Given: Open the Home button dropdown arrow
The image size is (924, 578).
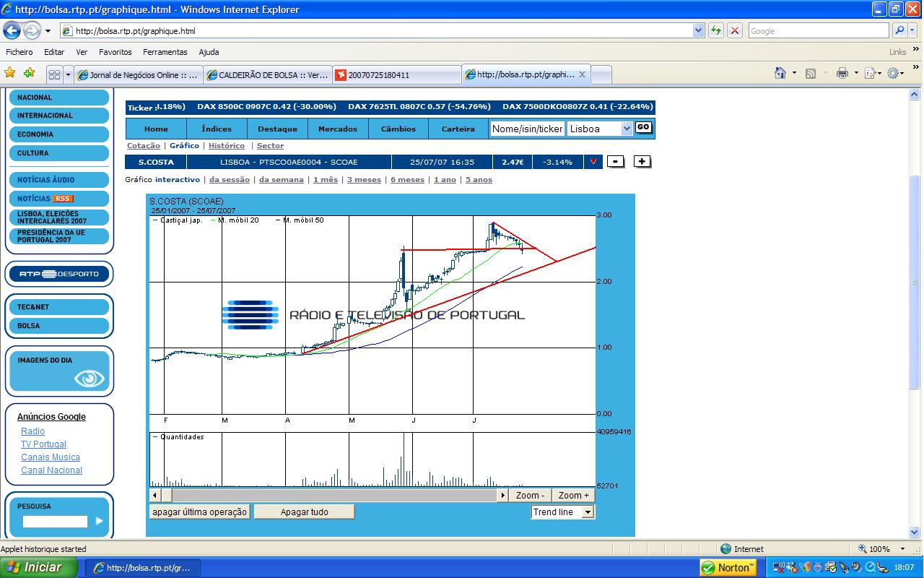Looking at the screenshot, I should (794, 73).
